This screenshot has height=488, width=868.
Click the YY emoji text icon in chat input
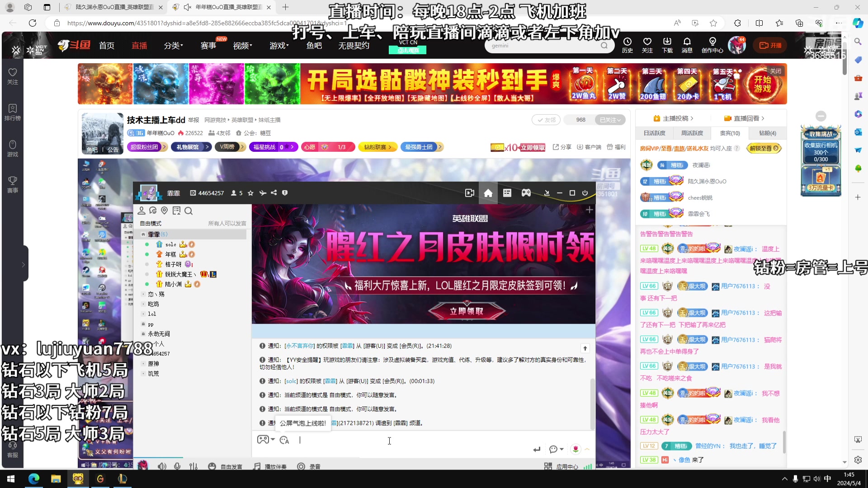(x=284, y=440)
